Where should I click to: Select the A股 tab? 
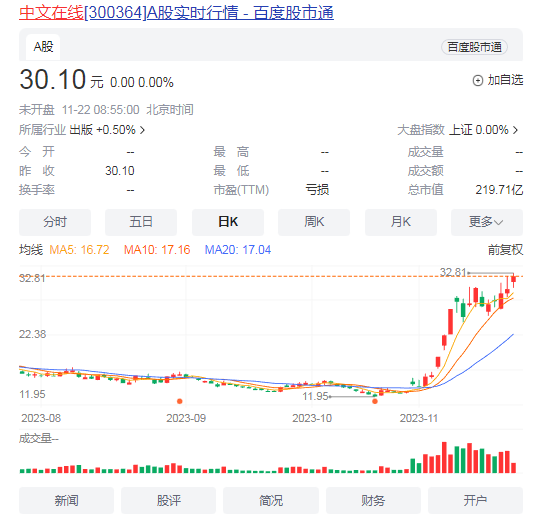click(43, 47)
